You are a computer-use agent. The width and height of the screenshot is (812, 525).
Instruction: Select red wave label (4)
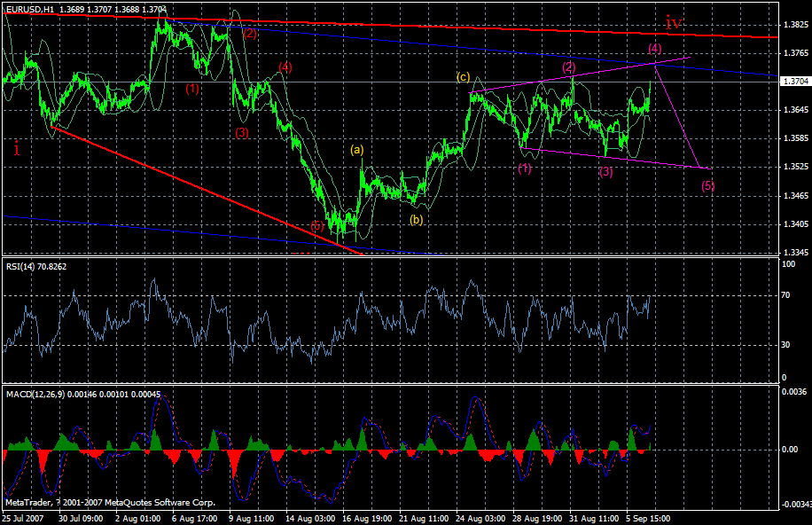[285, 67]
